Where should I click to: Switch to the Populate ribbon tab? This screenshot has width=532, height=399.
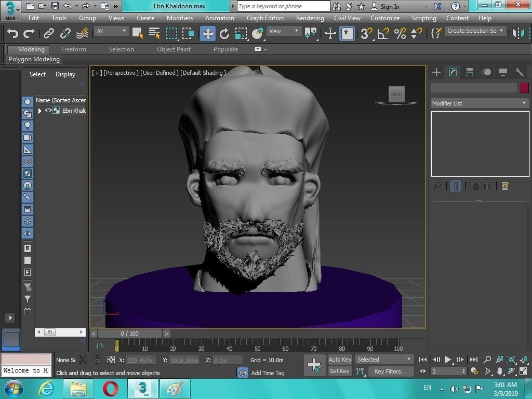pos(225,49)
